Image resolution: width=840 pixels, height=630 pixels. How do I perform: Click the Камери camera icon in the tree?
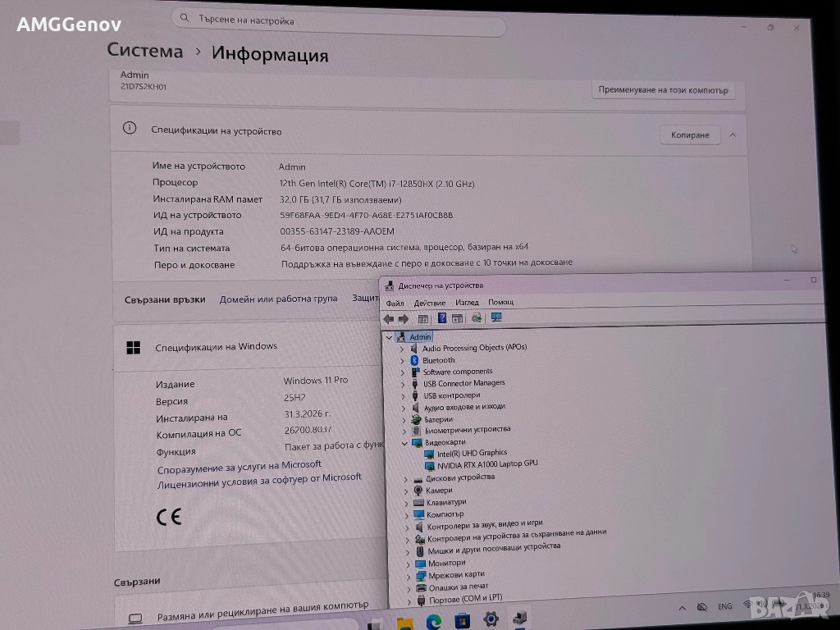coord(418,491)
